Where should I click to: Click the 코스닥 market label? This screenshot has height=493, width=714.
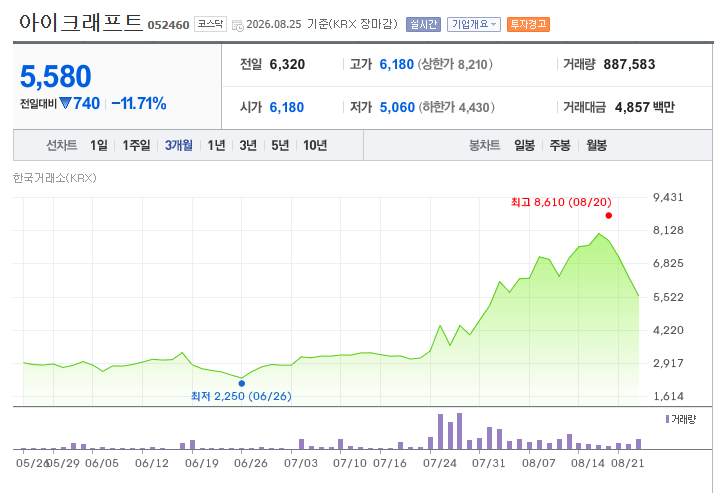point(210,24)
